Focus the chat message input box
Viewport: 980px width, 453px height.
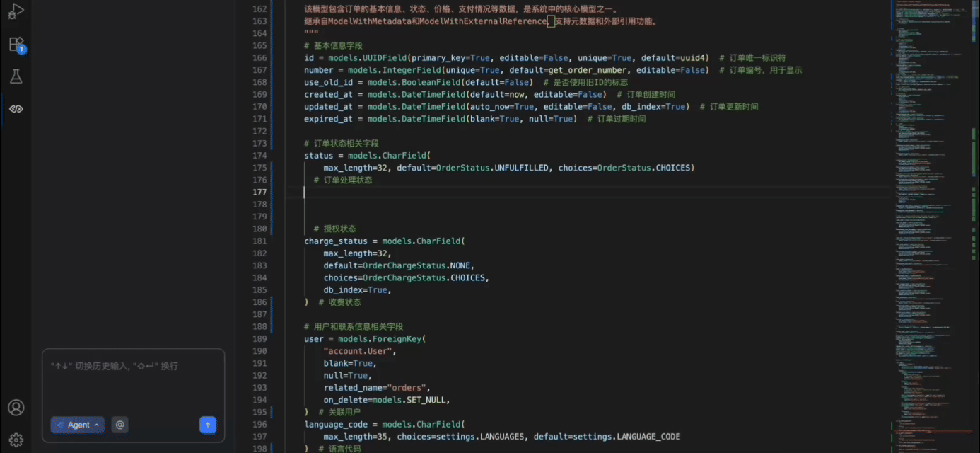133,382
